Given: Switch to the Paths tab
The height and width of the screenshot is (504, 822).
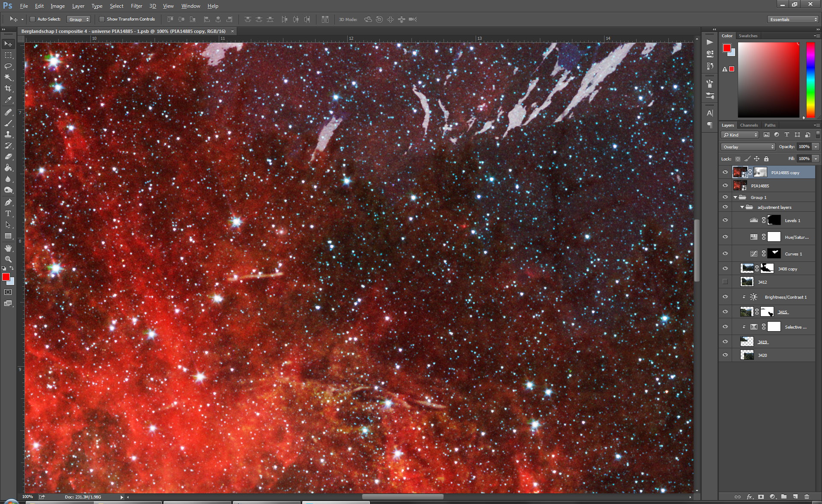Looking at the screenshot, I should (770, 125).
